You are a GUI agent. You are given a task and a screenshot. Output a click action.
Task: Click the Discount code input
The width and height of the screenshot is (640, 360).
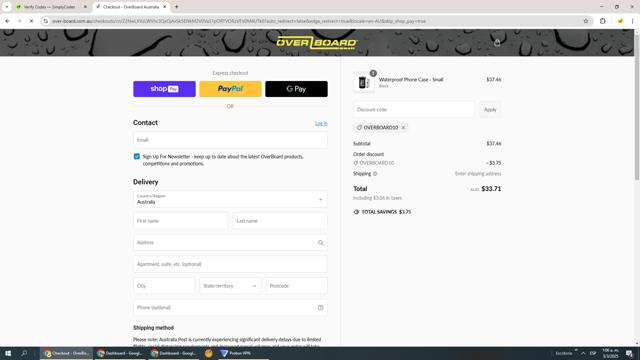tap(414, 109)
